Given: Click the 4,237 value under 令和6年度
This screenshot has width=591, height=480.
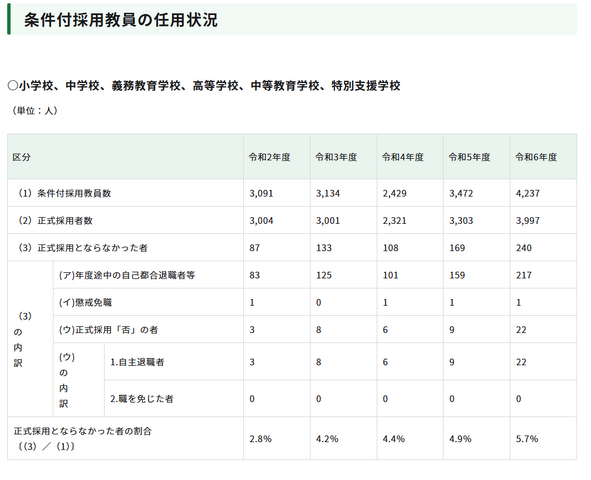Looking at the screenshot, I should [x=528, y=193].
